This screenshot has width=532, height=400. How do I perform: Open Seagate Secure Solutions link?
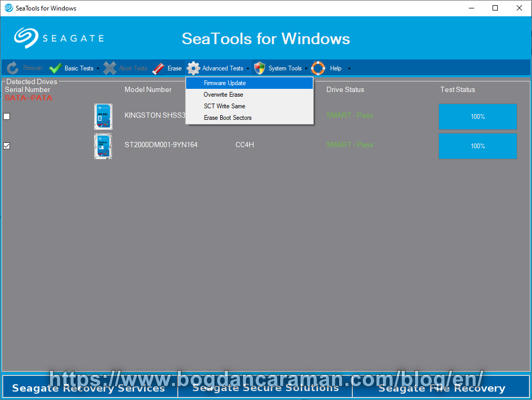tap(265, 386)
